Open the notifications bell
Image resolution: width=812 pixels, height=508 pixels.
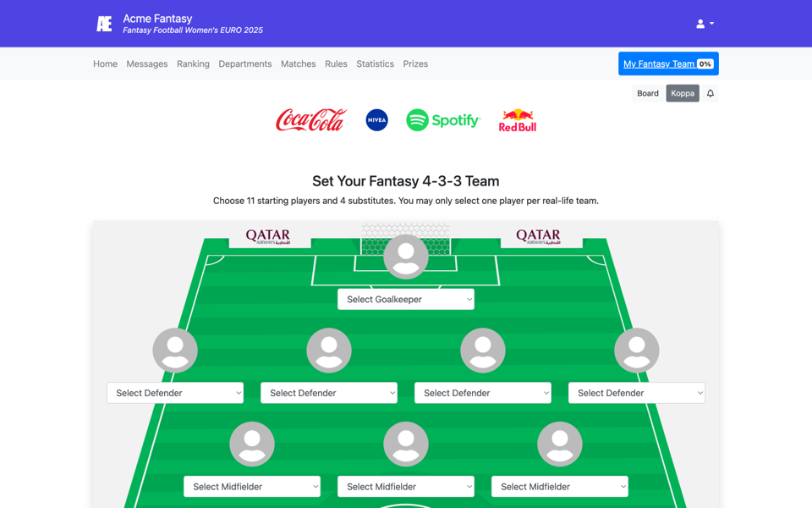(x=710, y=93)
